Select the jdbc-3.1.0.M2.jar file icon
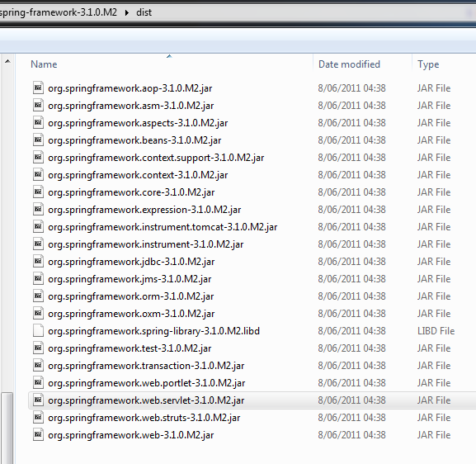This screenshot has width=476, height=464. 38,261
